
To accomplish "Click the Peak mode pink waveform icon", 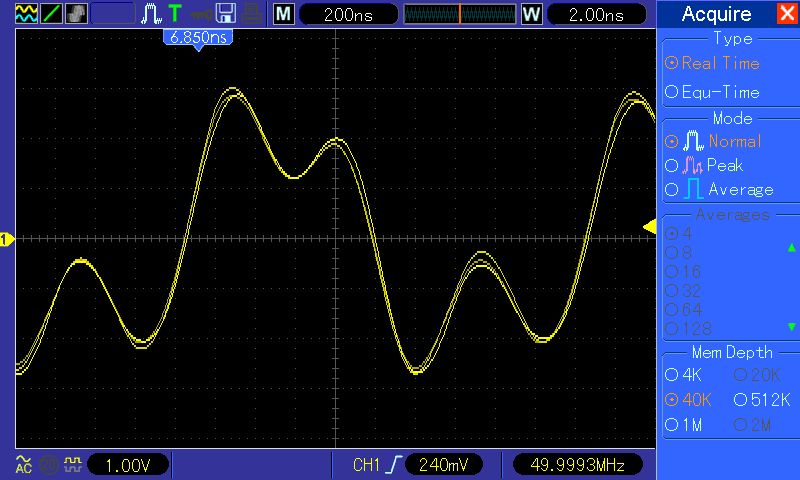I will pos(692,165).
